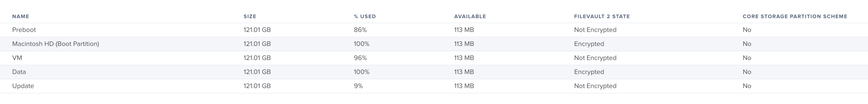Click the FILEVAULT 2 STATE header
The width and height of the screenshot is (868, 104).
tap(602, 16)
